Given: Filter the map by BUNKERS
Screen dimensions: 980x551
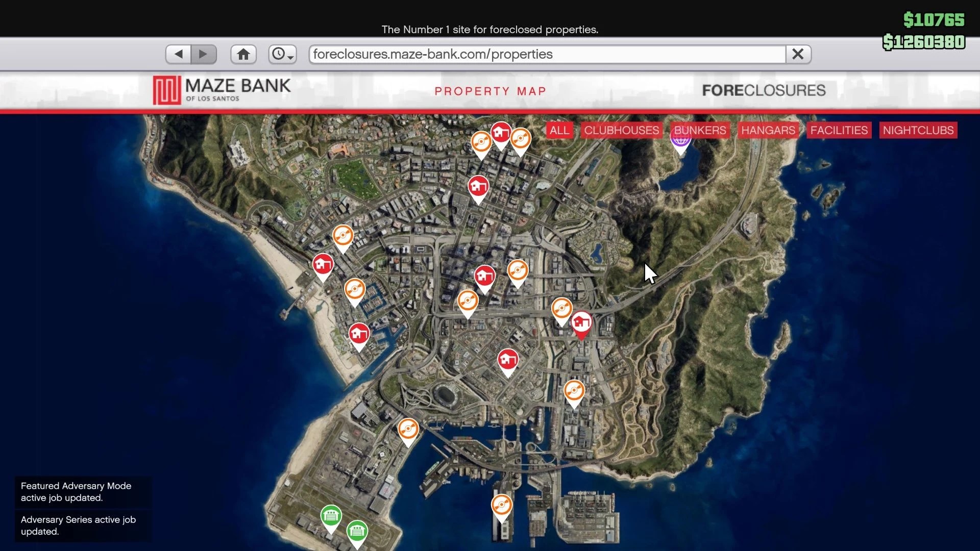Looking at the screenshot, I should click(700, 130).
